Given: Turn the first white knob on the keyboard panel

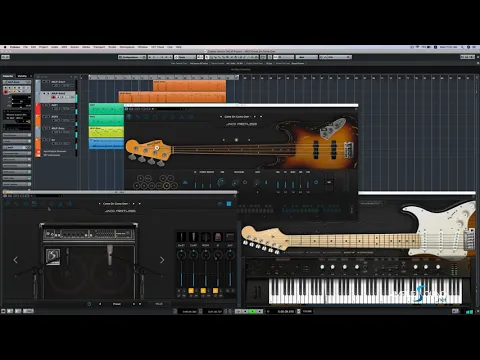Looking at the screenshot, I should tap(322, 267).
